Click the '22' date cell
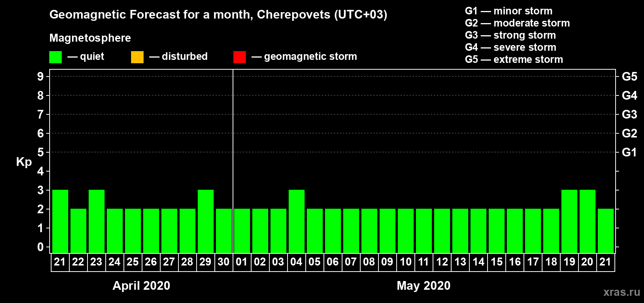The image size is (644, 303). point(78,262)
